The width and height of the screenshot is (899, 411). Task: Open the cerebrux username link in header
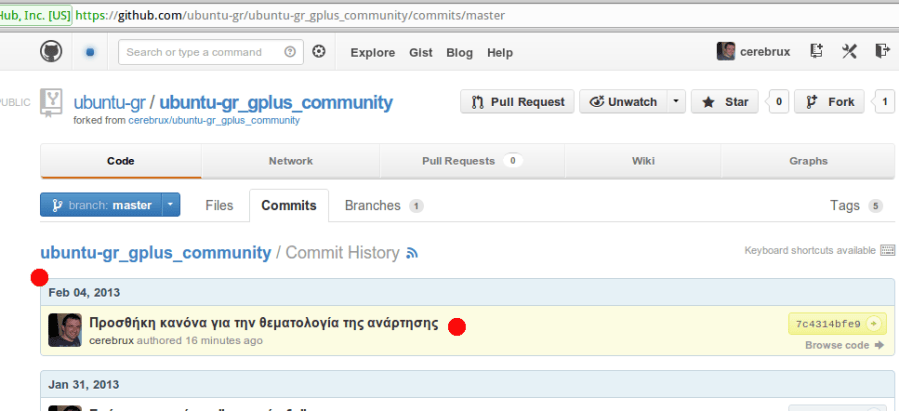(765, 52)
